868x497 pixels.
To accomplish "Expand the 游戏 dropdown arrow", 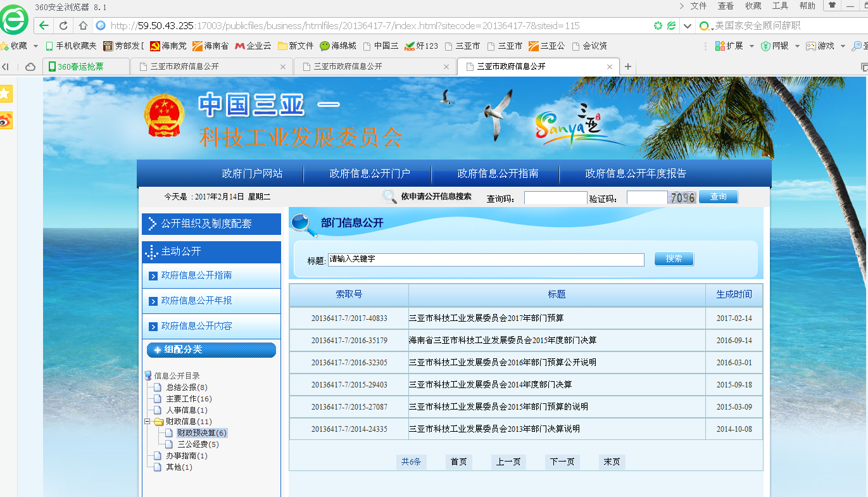I will tap(842, 46).
